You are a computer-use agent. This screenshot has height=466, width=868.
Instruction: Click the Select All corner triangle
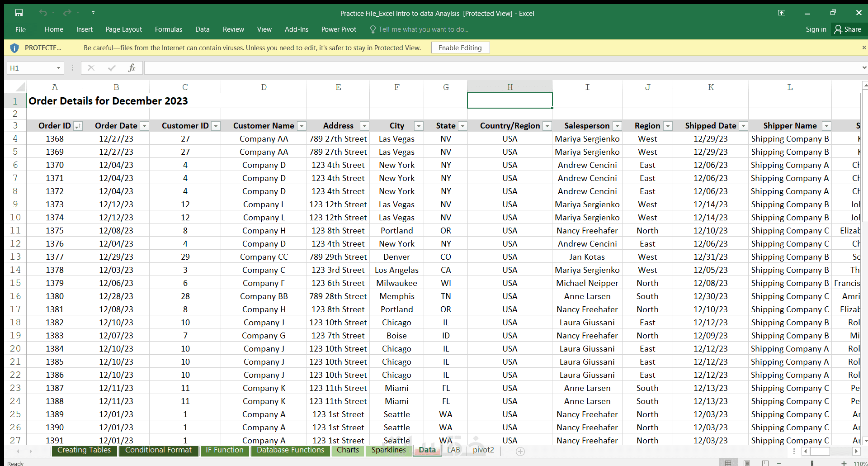[x=20, y=87]
